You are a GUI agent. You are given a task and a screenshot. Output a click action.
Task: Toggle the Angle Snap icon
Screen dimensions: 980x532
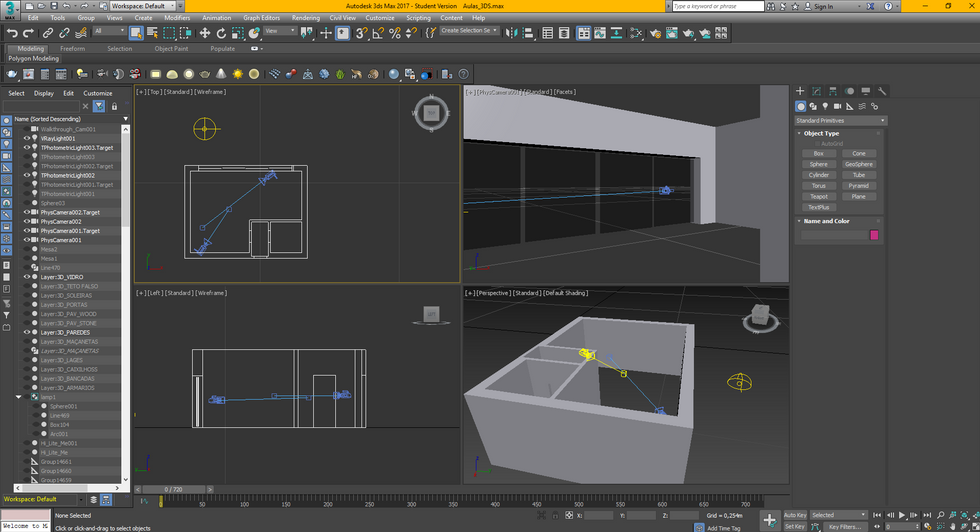pos(378,33)
